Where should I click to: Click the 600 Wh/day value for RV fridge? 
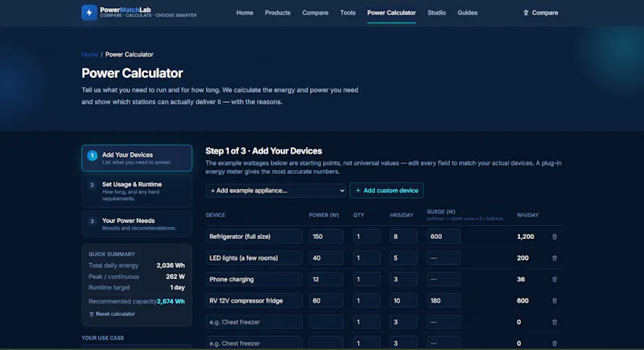[522, 301]
